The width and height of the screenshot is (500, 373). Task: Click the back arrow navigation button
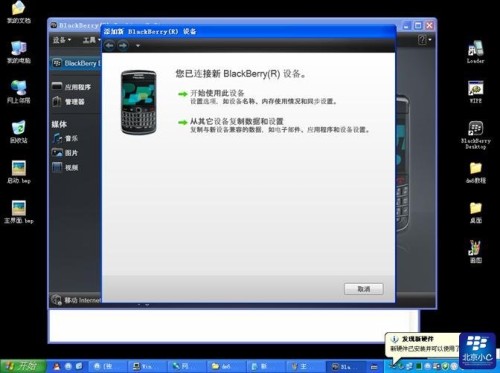coord(110,45)
